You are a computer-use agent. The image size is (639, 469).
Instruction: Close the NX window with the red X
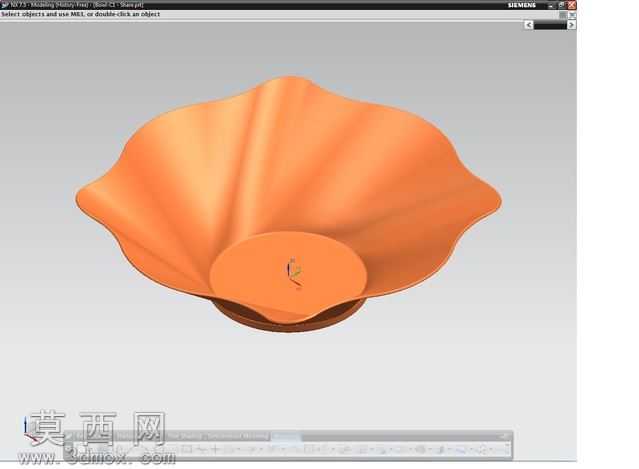[572, 5]
